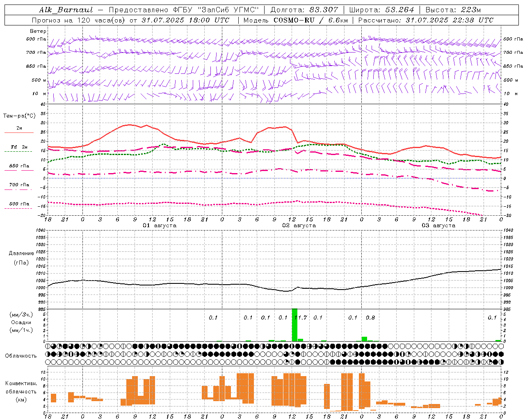Click the 0.8 precipitation value
The image size is (525, 420).
click(x=370, y=318)
